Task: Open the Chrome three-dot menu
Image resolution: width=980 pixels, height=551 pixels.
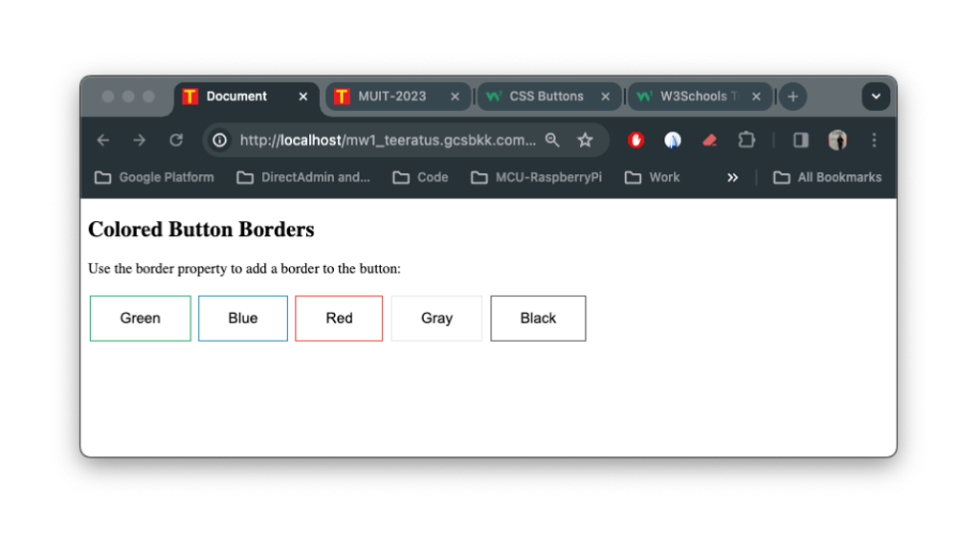Action: pyautogui.click(x=874, y=141)
